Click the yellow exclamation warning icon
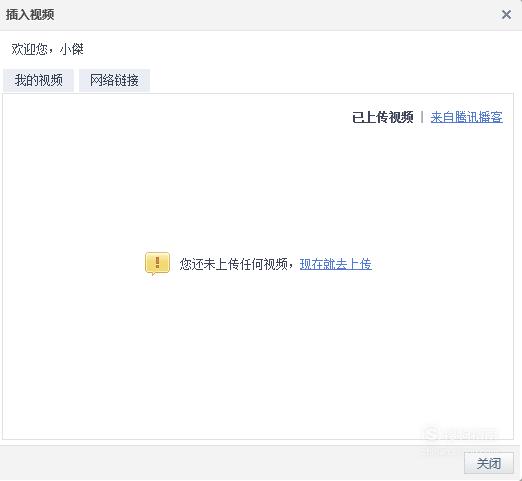Image resolution: width=522 pixels, height=481 pixels. pos(157,264)
